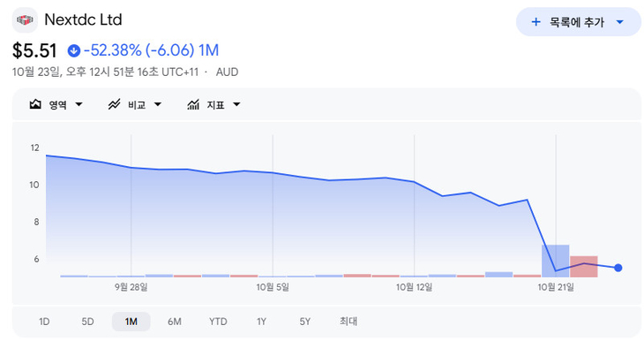
Task: Click the plus icon in 목록에 추가
Action: [x=536, y=22]
